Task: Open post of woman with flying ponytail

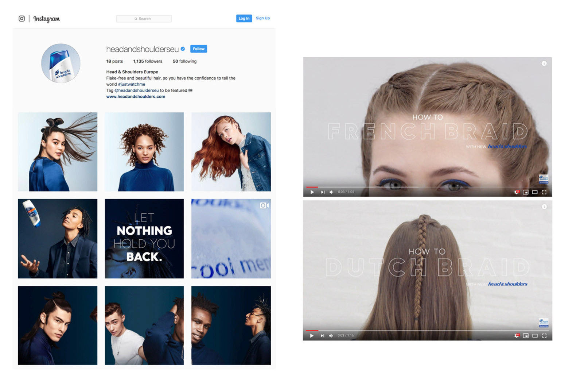Action: [58, 152]
